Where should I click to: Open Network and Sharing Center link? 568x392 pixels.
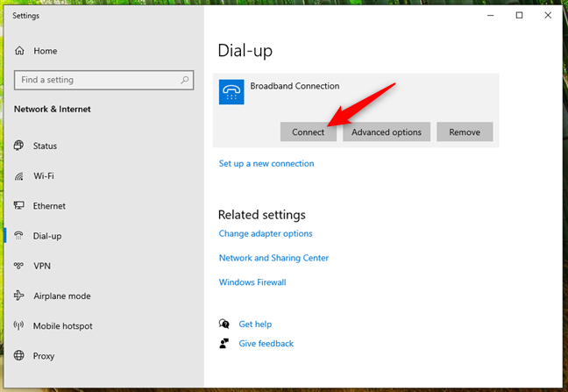[273, 258]
